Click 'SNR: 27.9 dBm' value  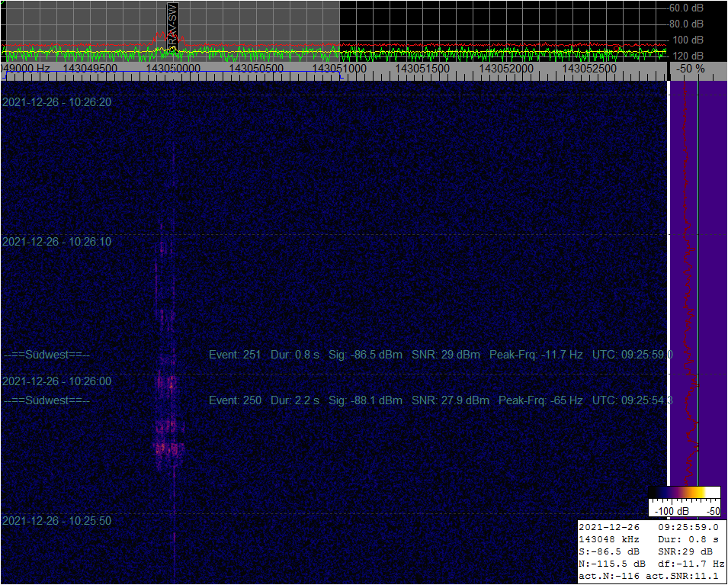coord(451,400)
